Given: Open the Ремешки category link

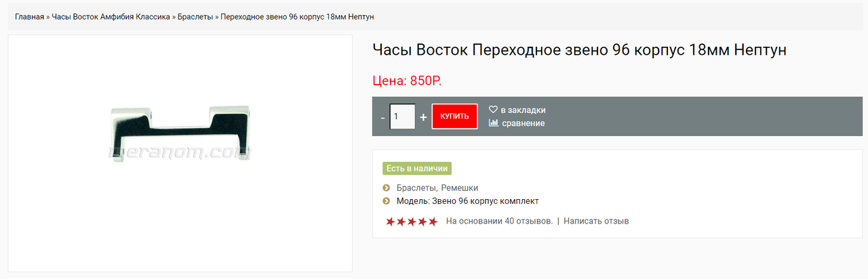Looking at the screenshot, I should click(460, 188).
